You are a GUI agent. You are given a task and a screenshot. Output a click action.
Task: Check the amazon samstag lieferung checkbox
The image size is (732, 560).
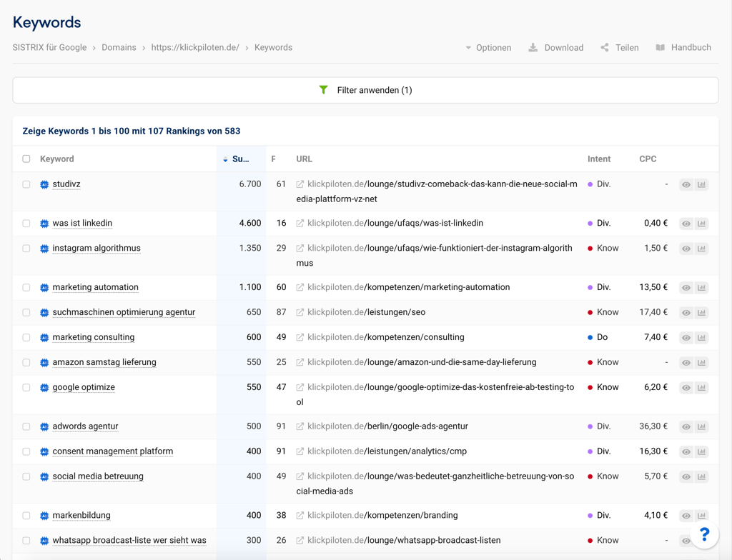(x=26, y=363)
